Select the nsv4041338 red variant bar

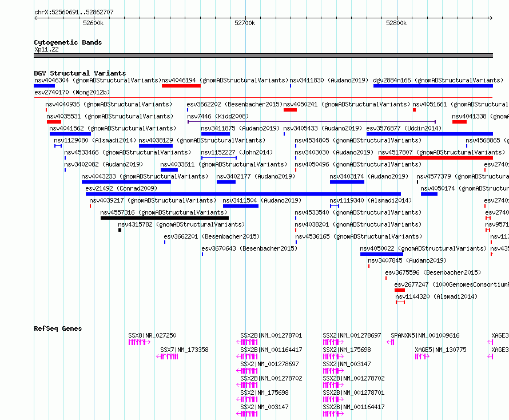pyautogui.click(x=459, y=122)
